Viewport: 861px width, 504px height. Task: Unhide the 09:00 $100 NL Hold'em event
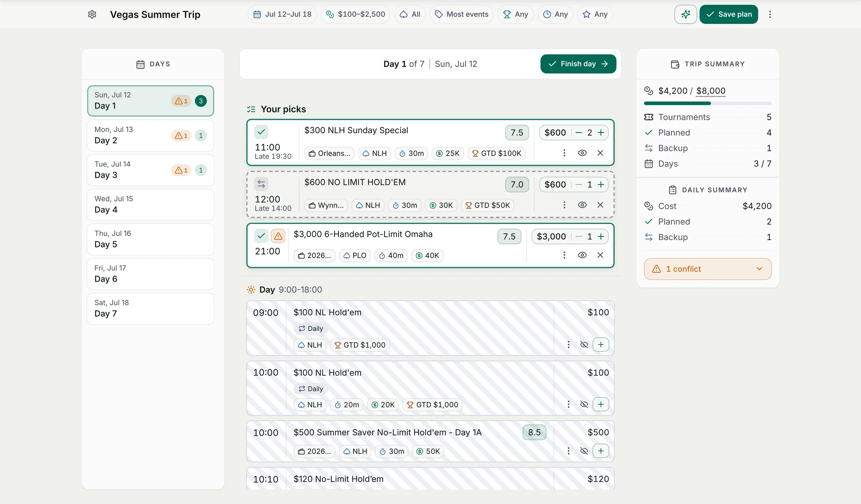tap(584, 345)
